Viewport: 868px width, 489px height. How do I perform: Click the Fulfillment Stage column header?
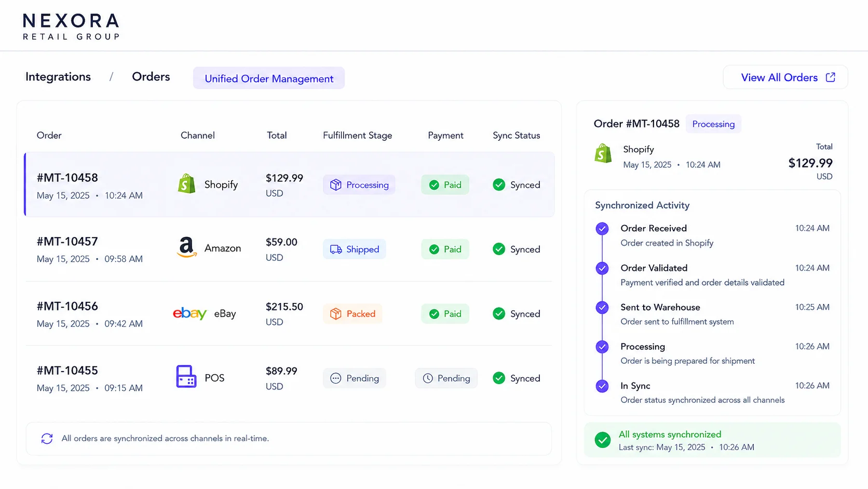358,135
